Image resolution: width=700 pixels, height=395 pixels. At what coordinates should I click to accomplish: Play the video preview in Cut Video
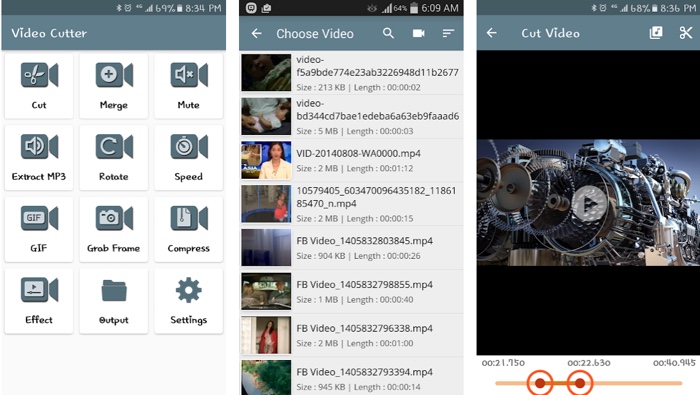pyautogui.click(x=589, y=204)
